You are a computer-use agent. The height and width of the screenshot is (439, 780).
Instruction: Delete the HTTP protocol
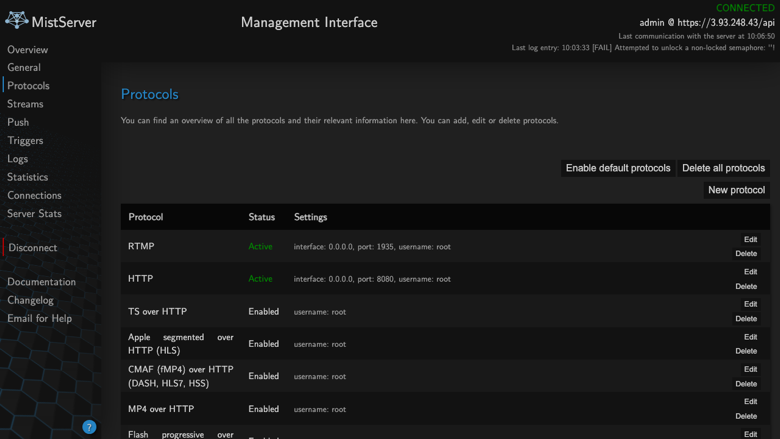pyautogui.click(x=746, y=286)
